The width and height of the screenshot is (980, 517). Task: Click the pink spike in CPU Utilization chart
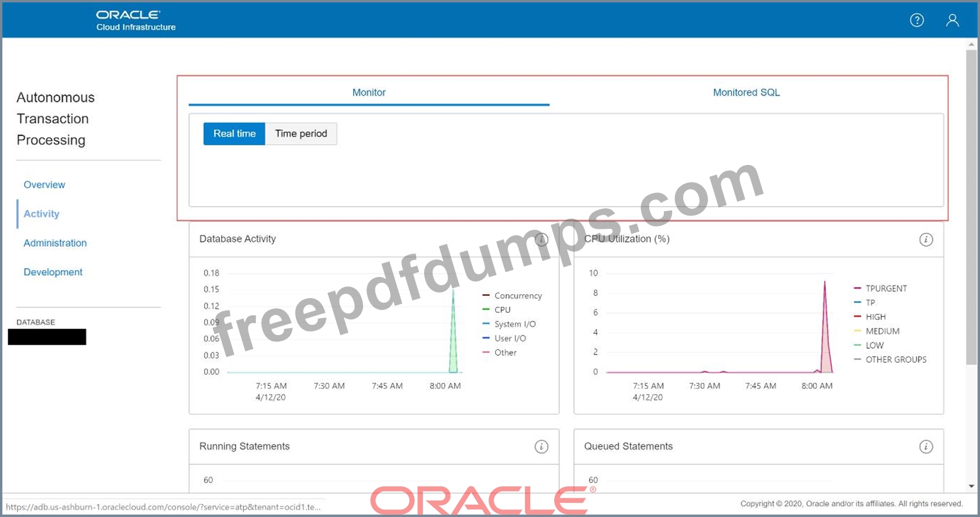[x=825, y=340]
